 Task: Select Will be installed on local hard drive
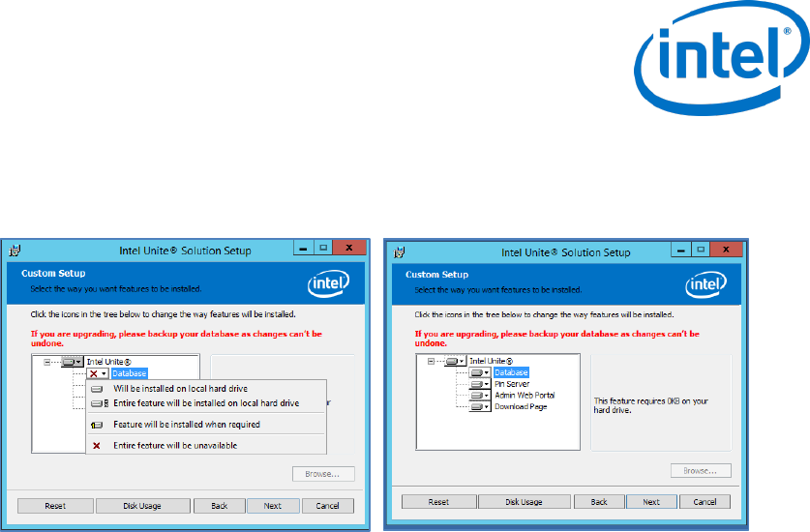click(180, 389)
